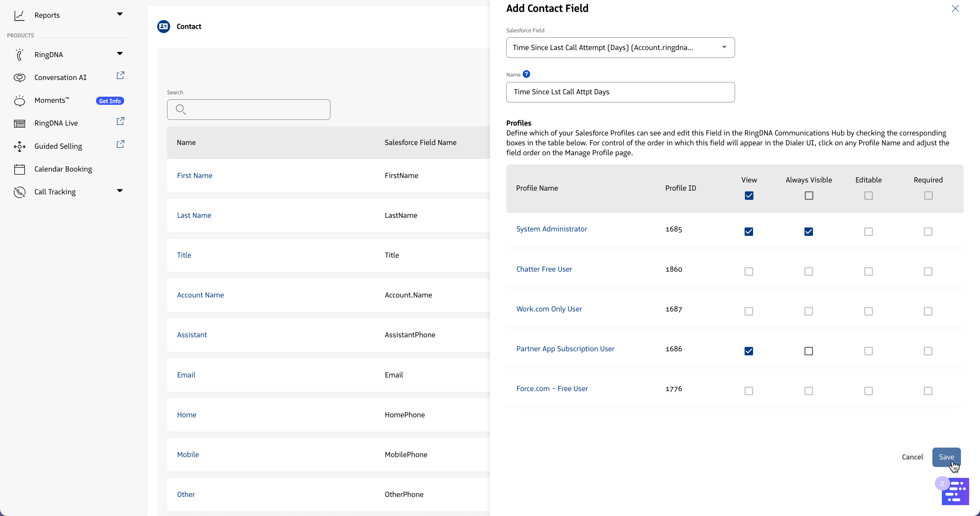Open Calendar Booking via its calendar icon
Image resolution: width=980 pixels, height=516 pixels.
[19, 169]
